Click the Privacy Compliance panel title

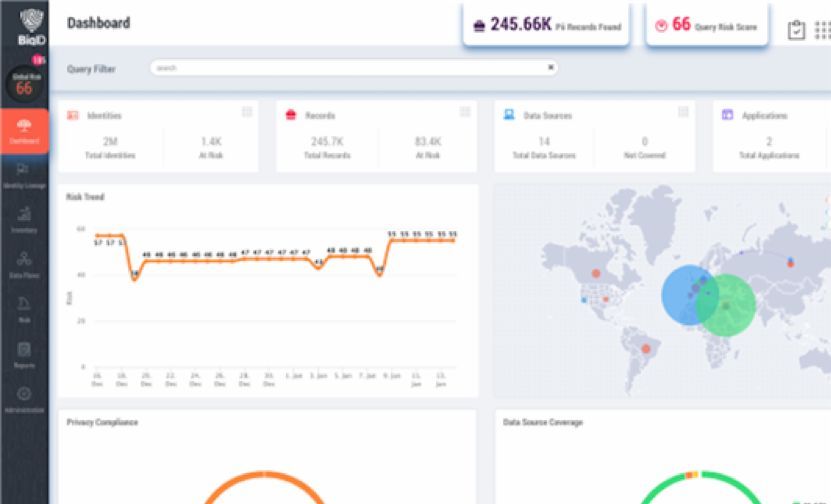pyautogui.click(x=102, y=422)
